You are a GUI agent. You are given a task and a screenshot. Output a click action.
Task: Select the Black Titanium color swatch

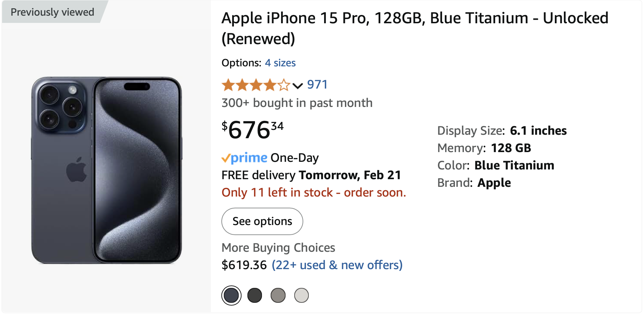[255, 296]
